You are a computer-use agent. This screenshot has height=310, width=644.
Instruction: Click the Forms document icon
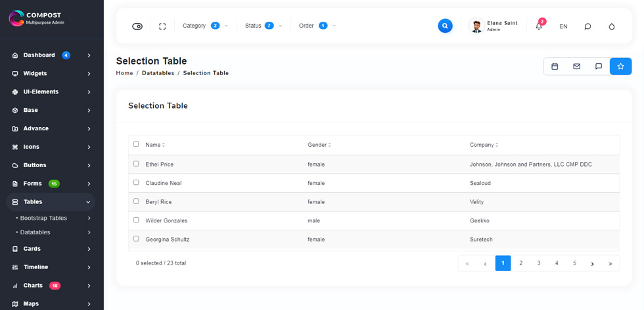pos(15,184)
